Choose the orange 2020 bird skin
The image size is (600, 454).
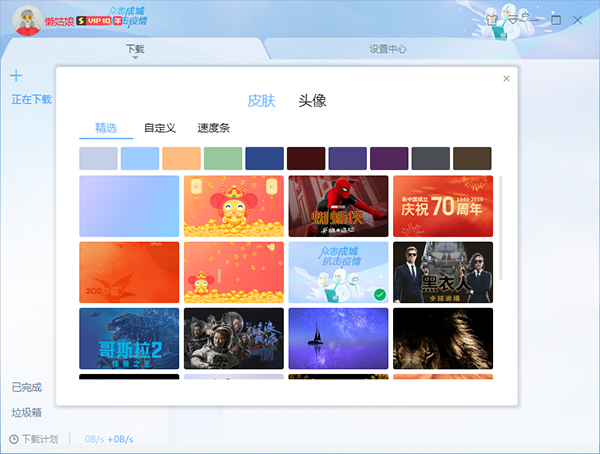[129, 272]
